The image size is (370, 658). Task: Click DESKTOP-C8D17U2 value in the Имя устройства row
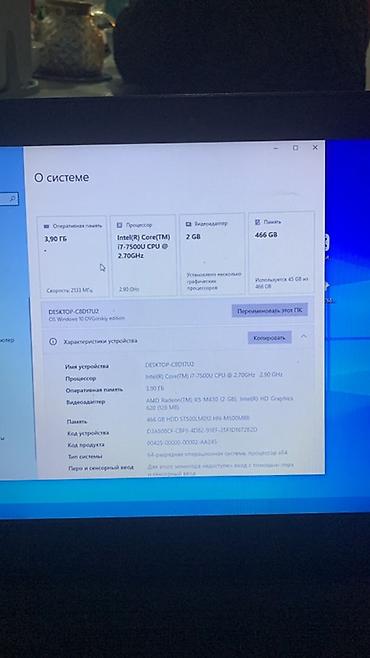click(169, 364)
